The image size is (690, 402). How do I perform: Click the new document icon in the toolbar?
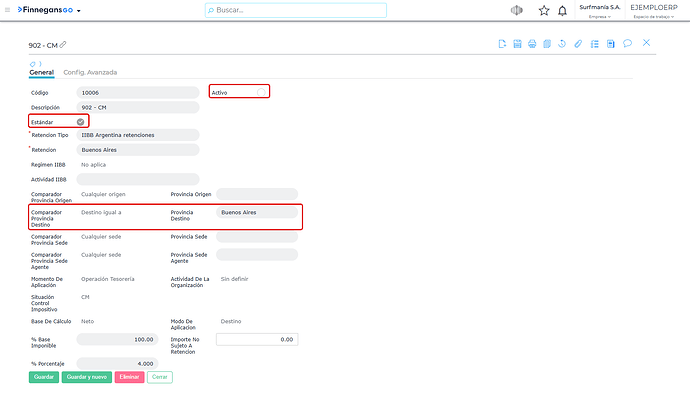[502, 44]
